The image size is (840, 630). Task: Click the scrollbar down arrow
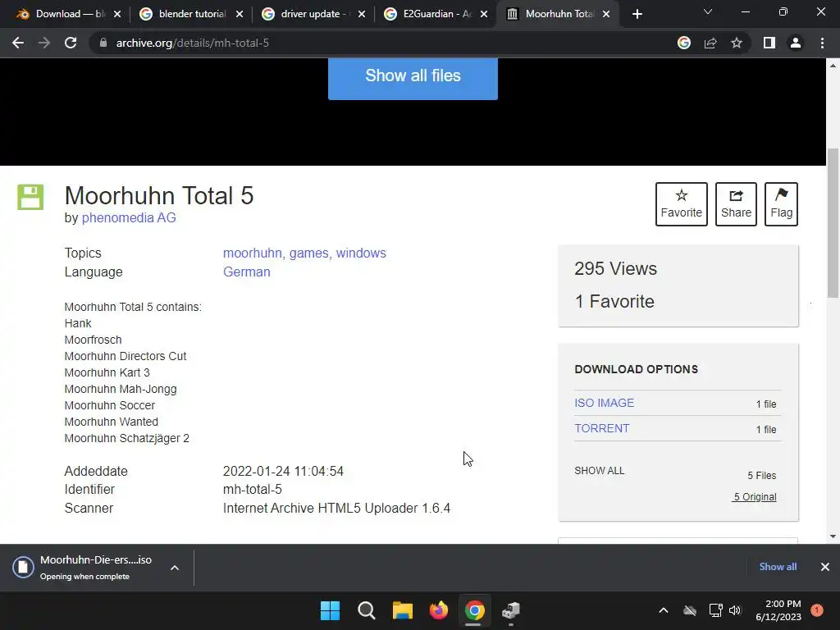coord(833,536)
